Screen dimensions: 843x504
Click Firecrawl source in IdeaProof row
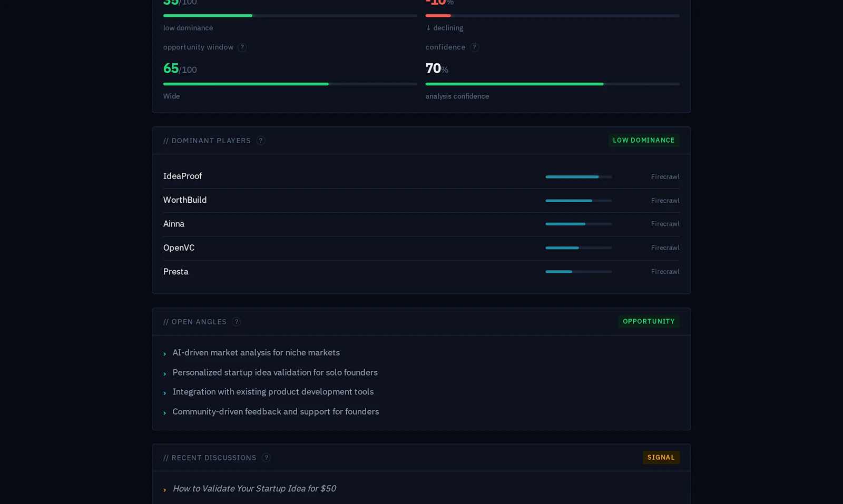[665, 177]
